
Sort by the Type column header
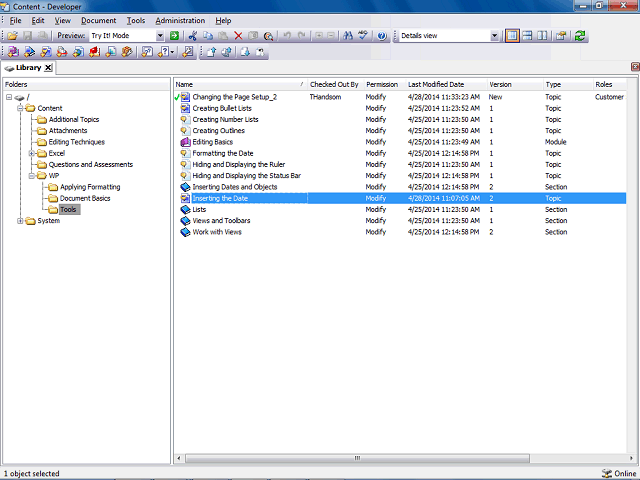(568, 84)
